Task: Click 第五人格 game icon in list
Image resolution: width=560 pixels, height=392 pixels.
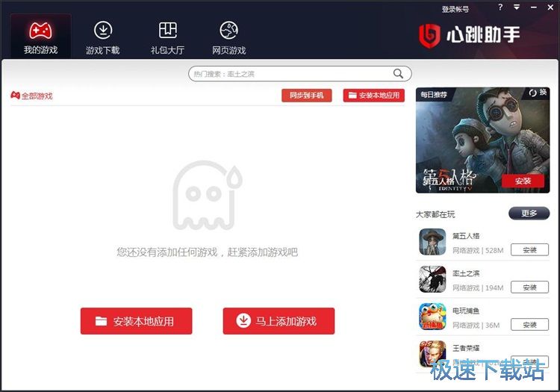Action: [x=432, y=242]
